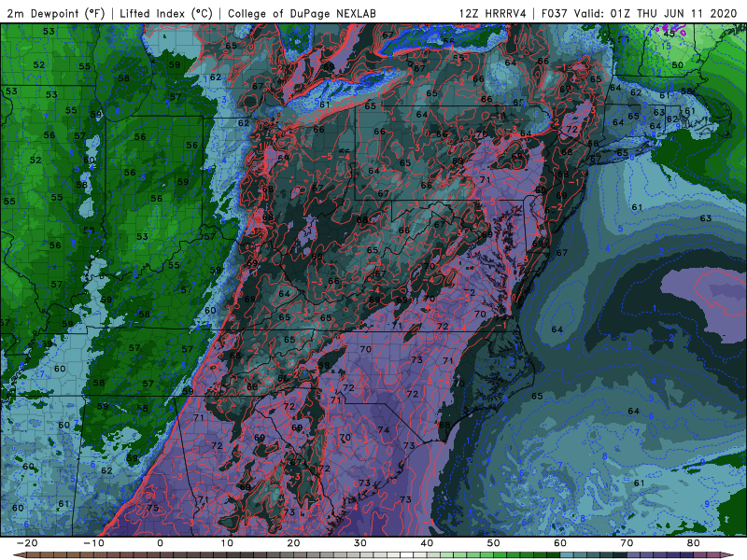Click the 20 label on the color scale
The height and width of the screenshot is (560, 747).
[x=293, y=543]
